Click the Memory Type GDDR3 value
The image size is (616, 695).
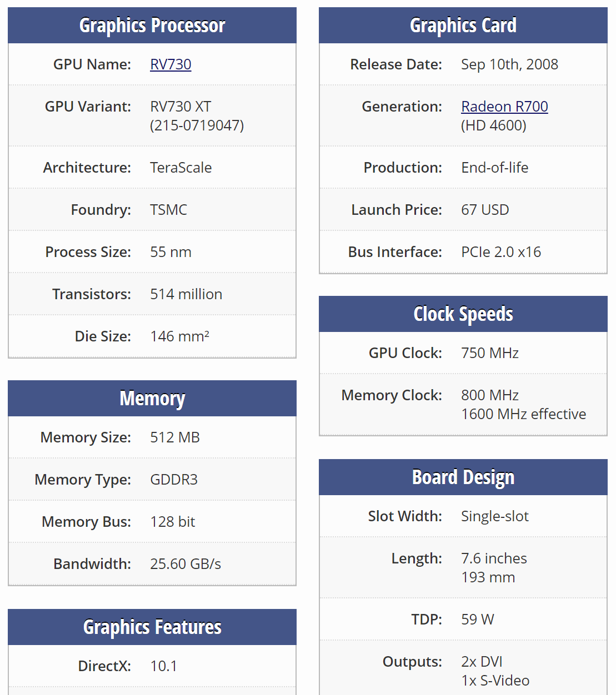click(173, 480)
